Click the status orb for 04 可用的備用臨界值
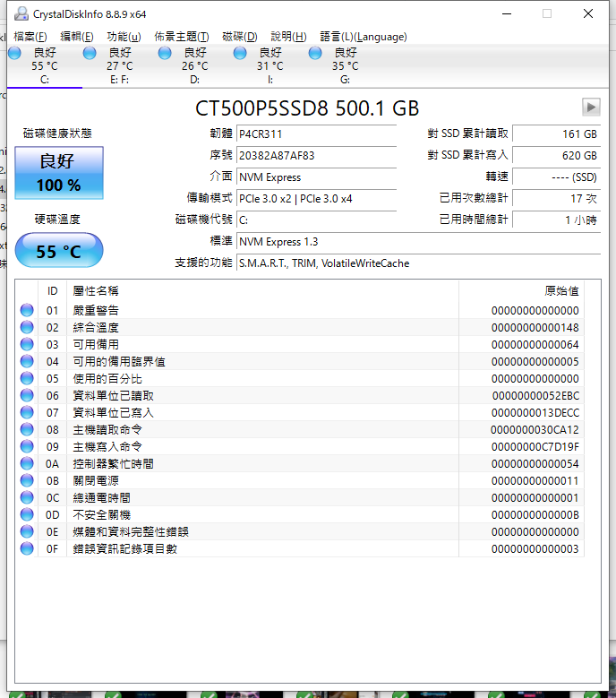 pyautogui.click(x=27, y=361)
